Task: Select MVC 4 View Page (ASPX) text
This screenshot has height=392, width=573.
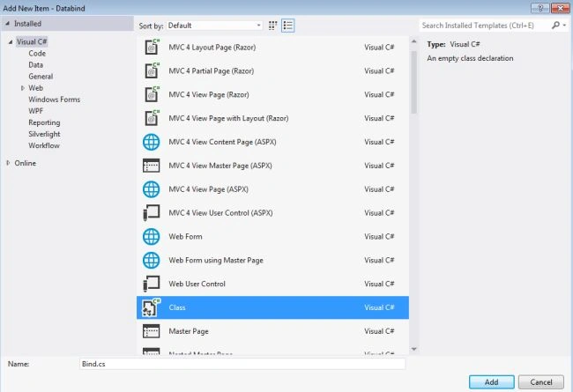Action: click(x=208, y=189)
